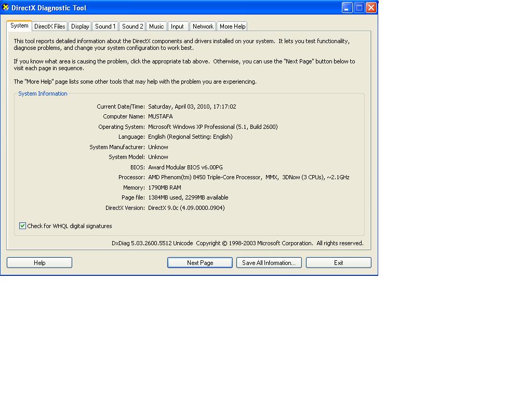The height and width of the screenshot is (399, 532).
Task: Switch to the Network tab
Action: tap(203, 26)
